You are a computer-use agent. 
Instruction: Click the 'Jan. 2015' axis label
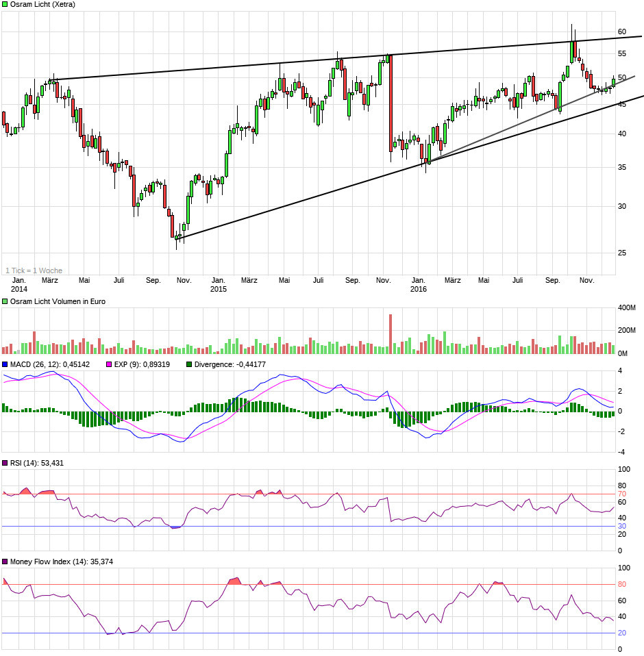point(219,284)
